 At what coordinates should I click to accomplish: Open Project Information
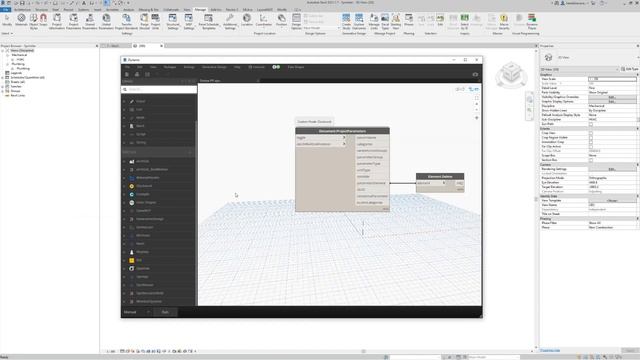(57, 21)
